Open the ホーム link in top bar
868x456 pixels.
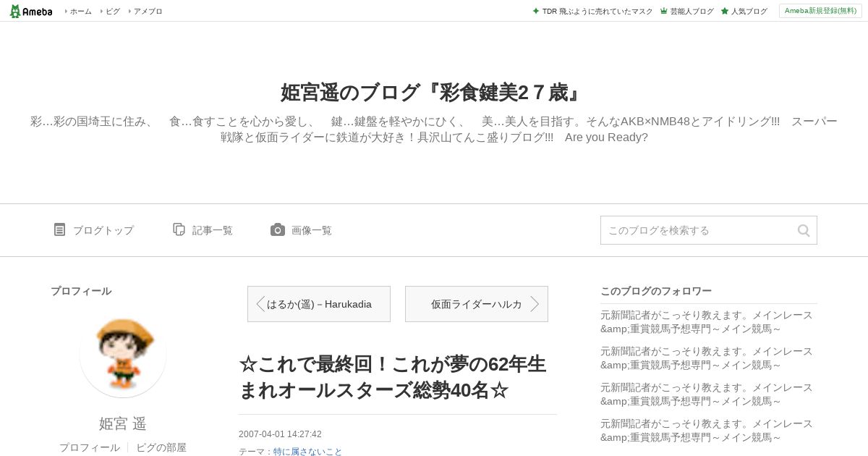tap(80, 12)
